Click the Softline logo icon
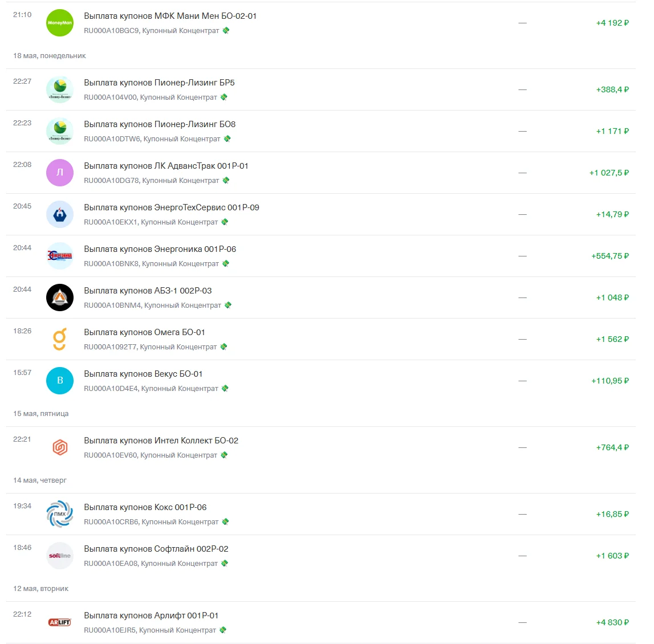 60,556
